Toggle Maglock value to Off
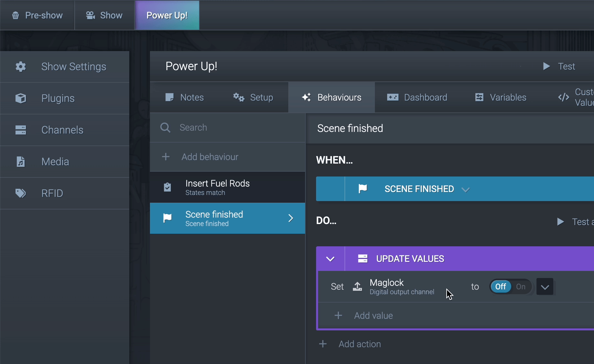Image resolution: width=594 pixels, height=364 pixels. click(x=501, y=286)
